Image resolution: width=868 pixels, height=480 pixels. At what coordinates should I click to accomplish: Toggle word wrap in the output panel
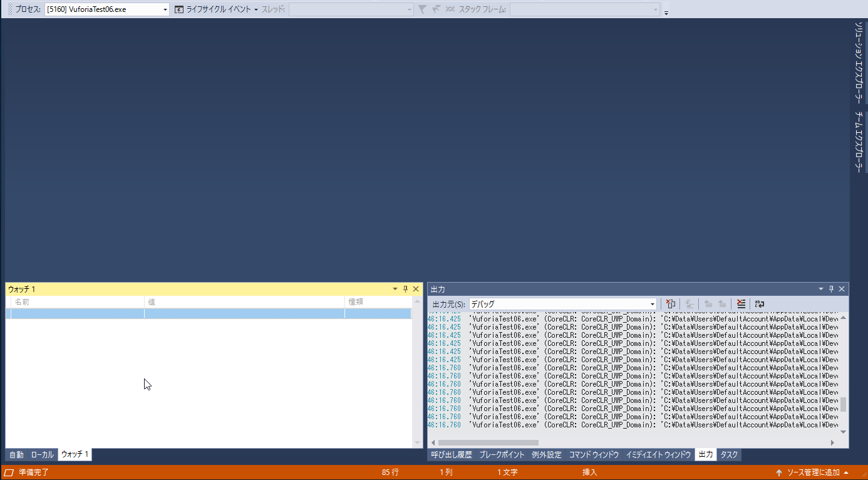pos(759,304)
